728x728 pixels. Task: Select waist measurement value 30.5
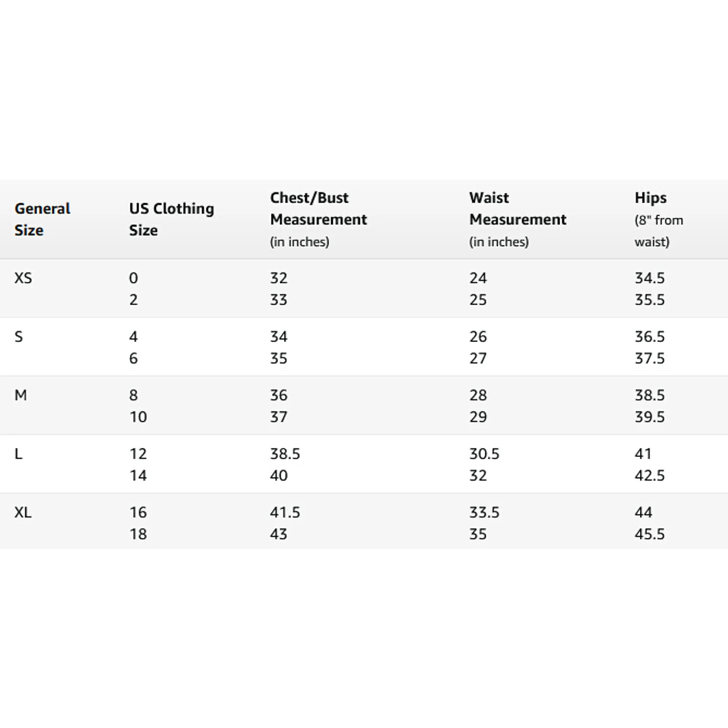484,454
